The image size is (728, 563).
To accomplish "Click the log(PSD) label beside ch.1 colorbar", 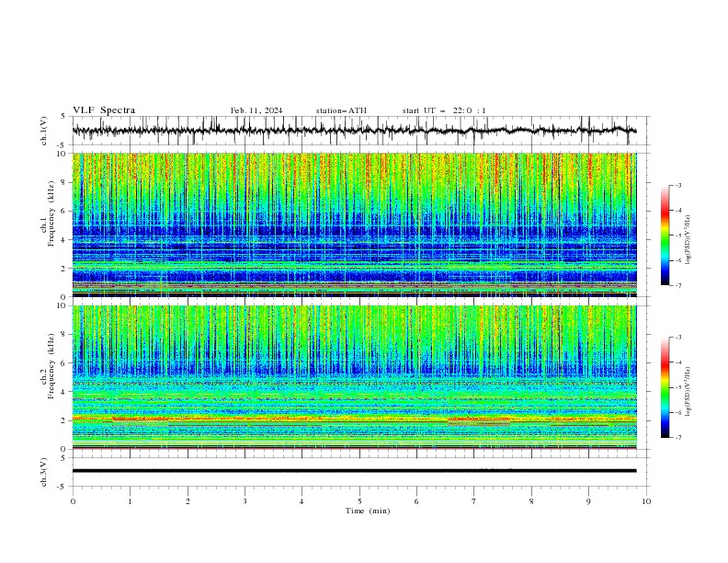I will point(688,240).
